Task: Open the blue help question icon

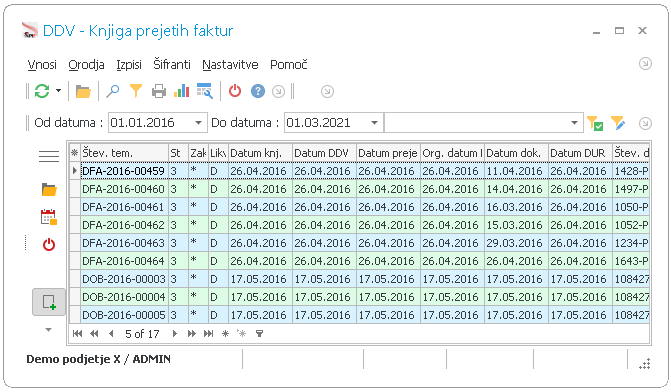Action: [258, 91]
